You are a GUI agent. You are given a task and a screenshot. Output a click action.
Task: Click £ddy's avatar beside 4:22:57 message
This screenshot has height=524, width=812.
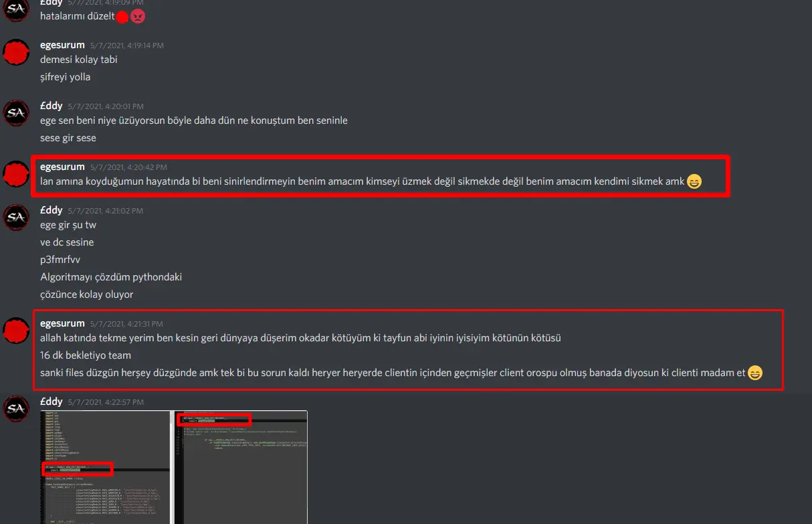point(16,408)
